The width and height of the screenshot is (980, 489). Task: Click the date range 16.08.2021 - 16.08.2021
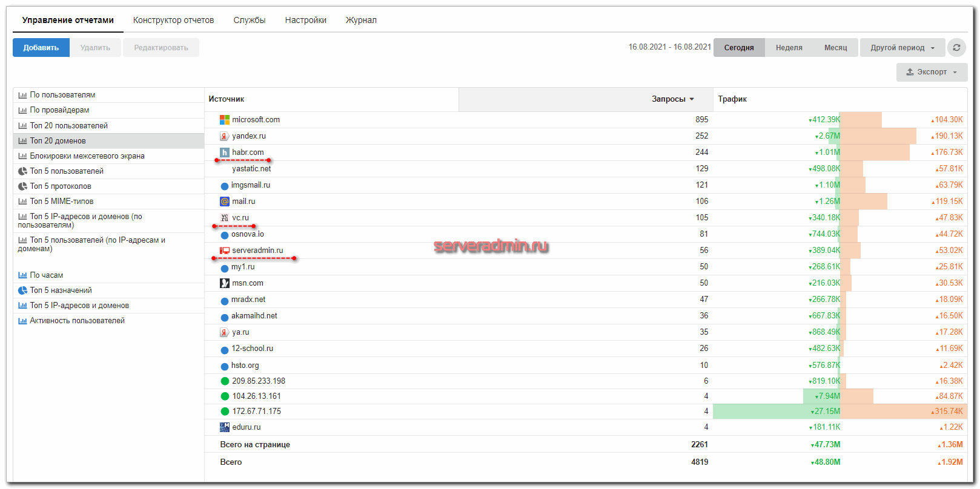coord(670,47)
